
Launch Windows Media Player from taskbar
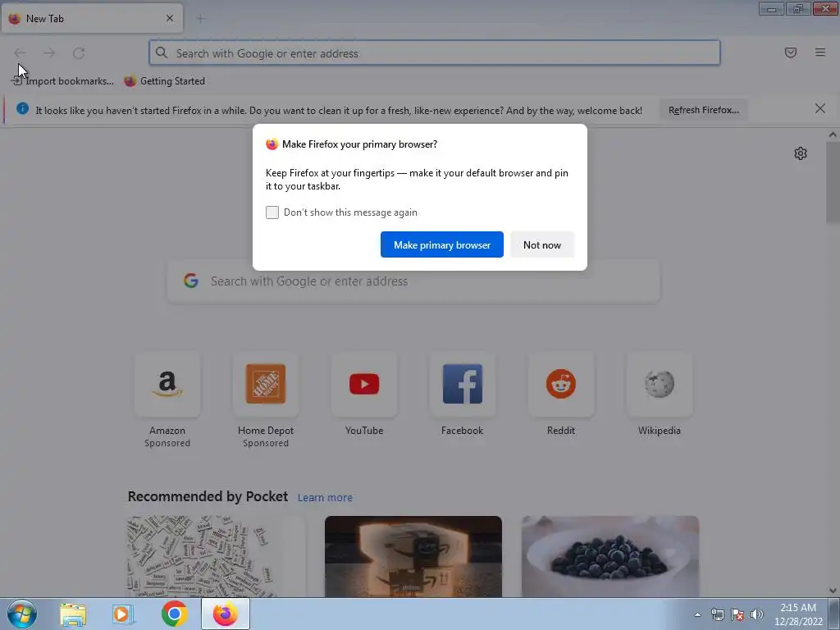click(x=123, y=614)
